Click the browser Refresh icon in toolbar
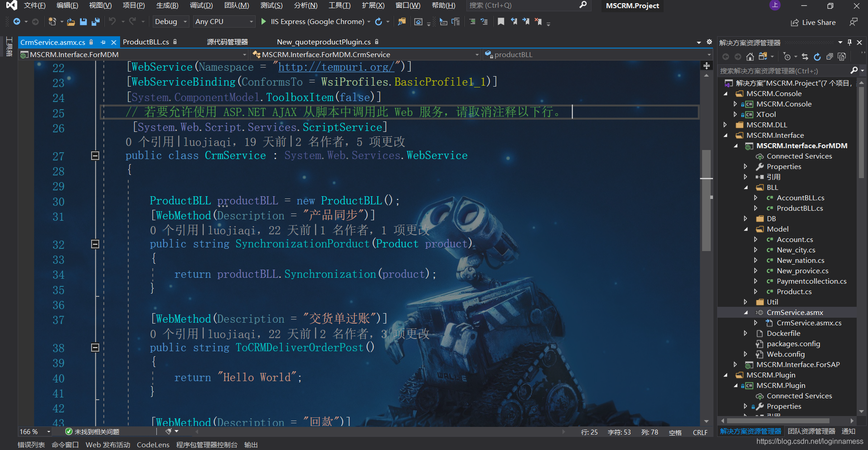Image resolution: width=868 pixels, height=450 pixels. [378, 21]
